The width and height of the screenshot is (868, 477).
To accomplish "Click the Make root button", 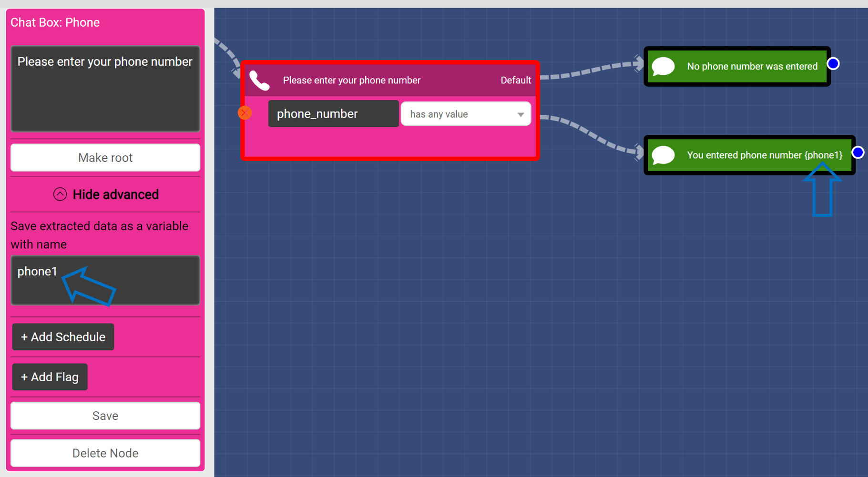I will [105, 158].
